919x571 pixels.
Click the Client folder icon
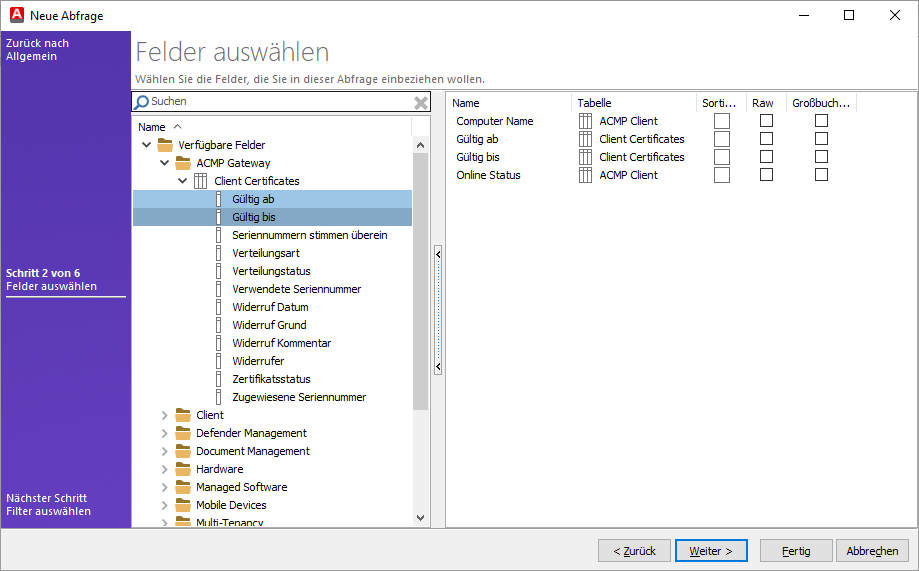tap(183, 415)
